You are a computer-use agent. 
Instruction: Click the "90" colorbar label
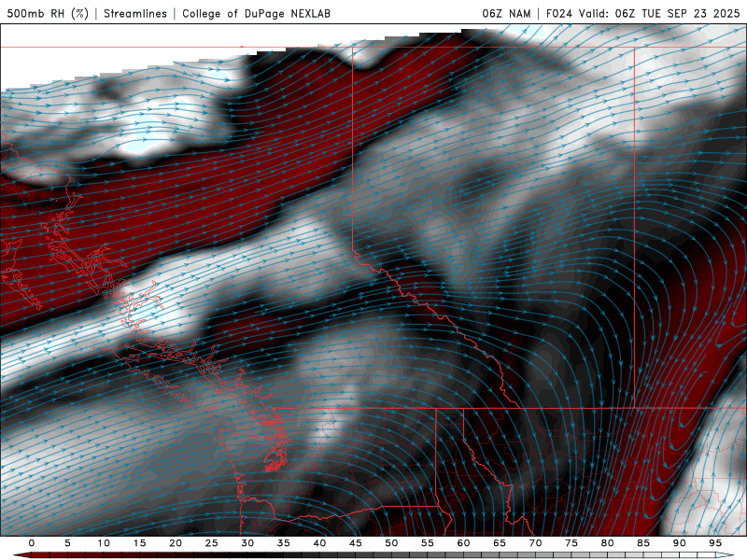tap(679, 543)
